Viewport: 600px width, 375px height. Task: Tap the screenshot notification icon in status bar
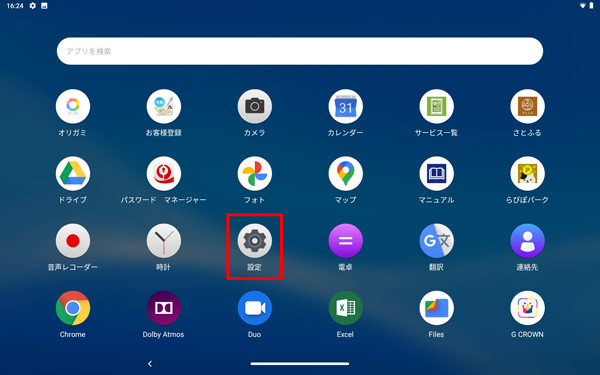(x=44, y=6)
